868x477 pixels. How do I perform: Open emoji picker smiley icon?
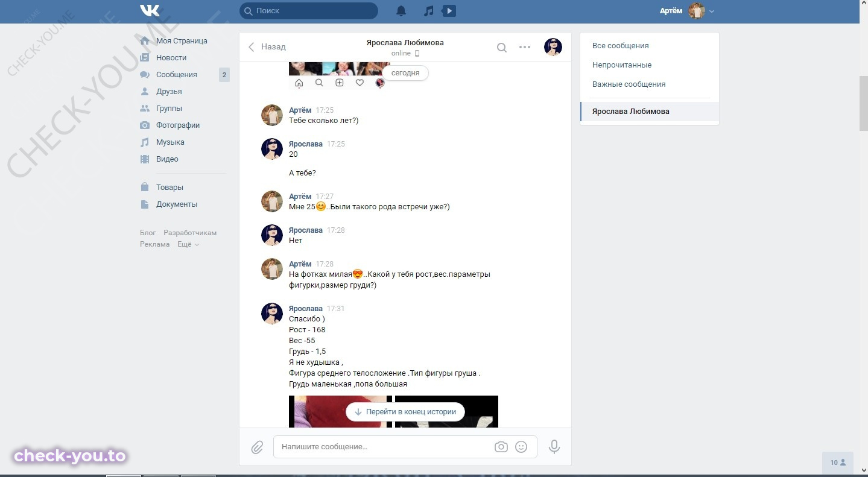coord(521,447)
